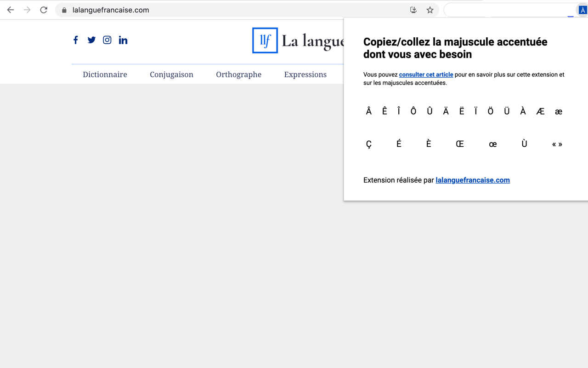Copy the French quotation marks « »
This screenshot has width=588, height=368.
pyautogui.click(x=557, y=144)
